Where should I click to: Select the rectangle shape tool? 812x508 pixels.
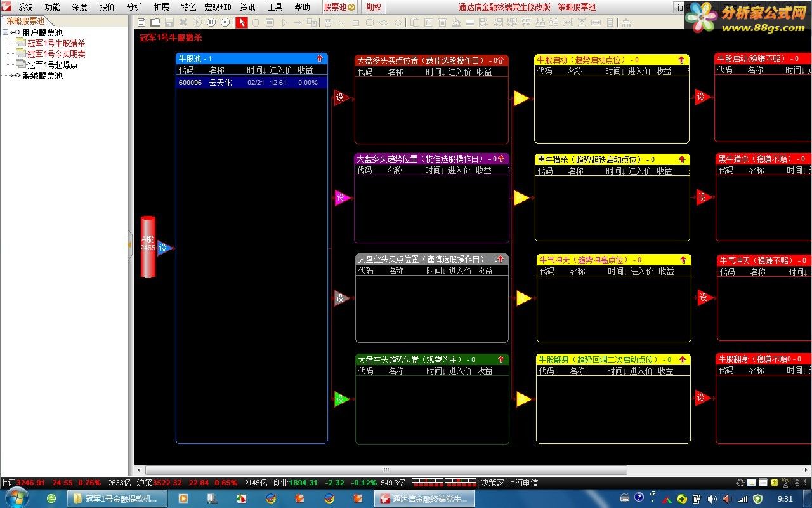click(x=355, y=22)
